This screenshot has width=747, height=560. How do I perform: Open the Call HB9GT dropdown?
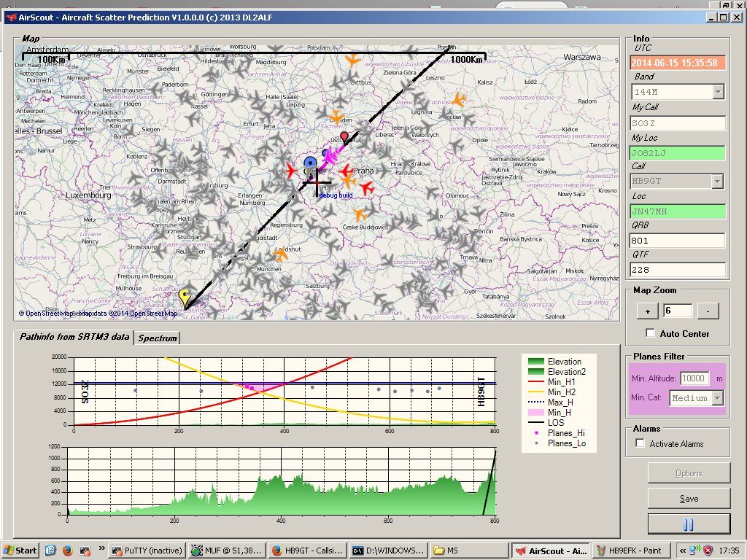(717, 181)
